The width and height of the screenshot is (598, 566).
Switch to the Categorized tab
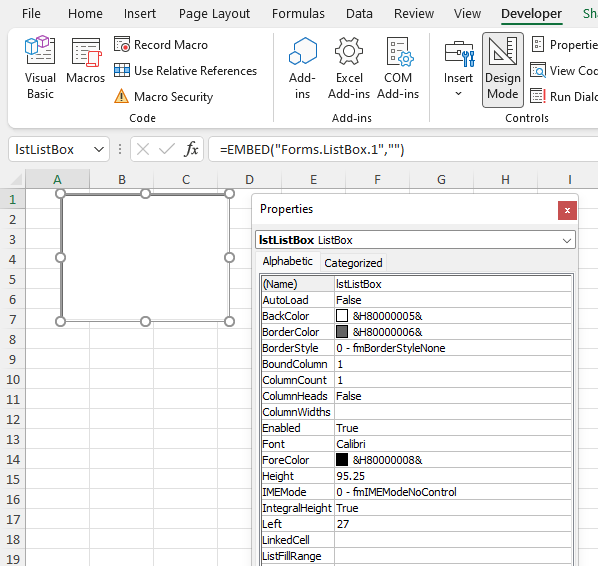tap(353, 263)
